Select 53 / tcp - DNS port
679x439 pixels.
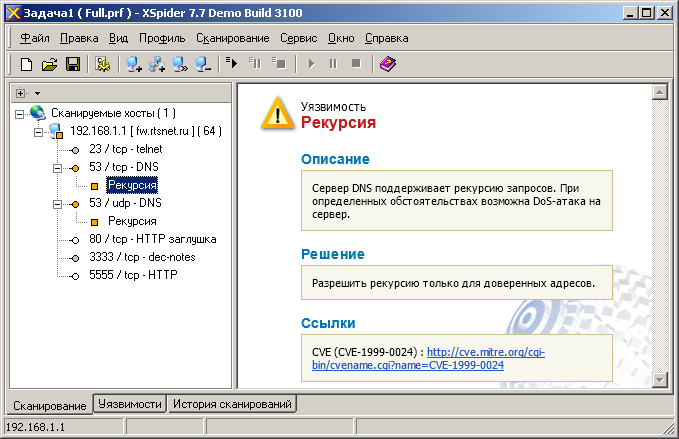tap(124, 167)
